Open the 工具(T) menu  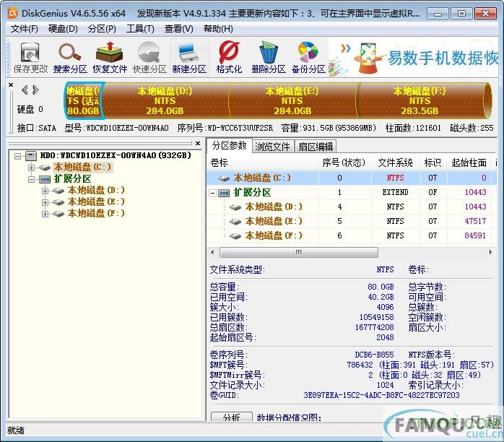coord(140,29)
